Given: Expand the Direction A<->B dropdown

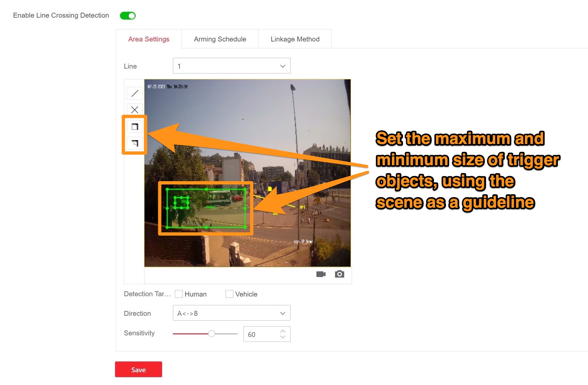Looking at the screenshot, I should (231, 313).
